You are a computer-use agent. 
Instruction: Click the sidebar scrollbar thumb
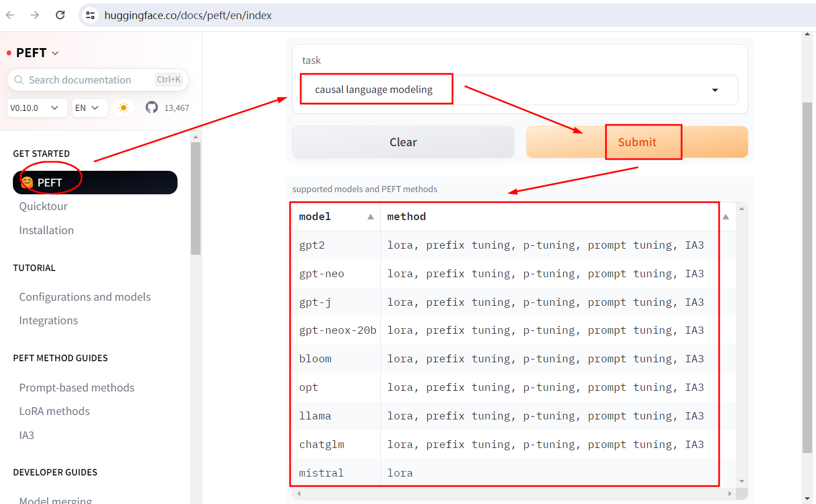pyautogui.click(x=195, y=198)
